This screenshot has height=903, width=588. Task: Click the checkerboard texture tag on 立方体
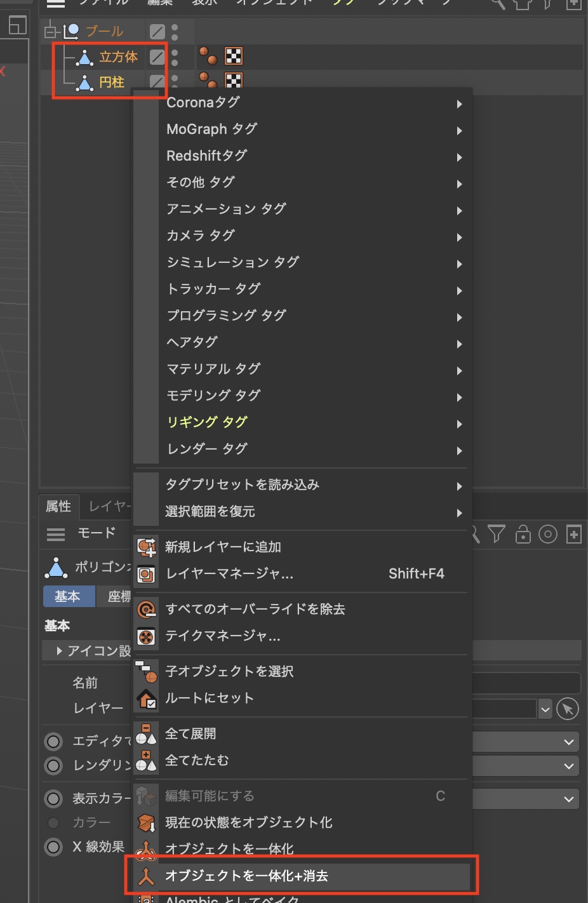pos(234,57)
